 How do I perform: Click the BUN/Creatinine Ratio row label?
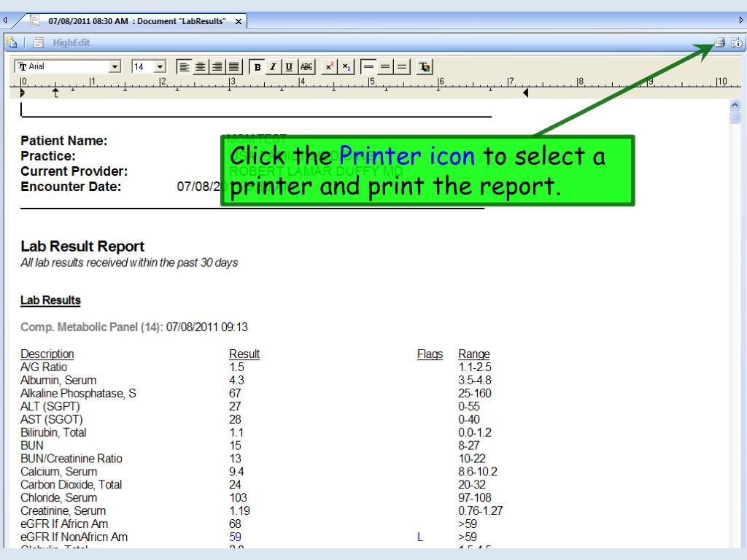tap(71, 459)
